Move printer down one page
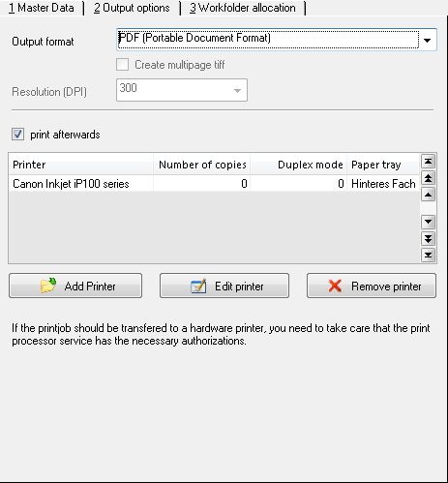The width and height of the screenshot is (448, 483). 428,238
